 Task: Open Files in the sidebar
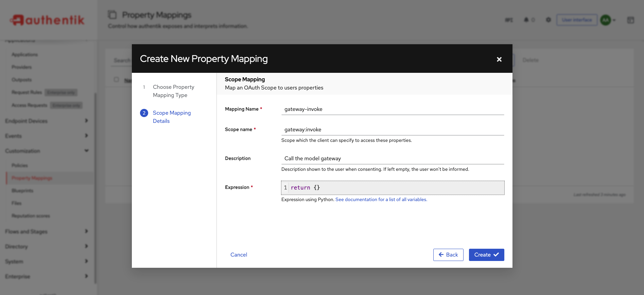(17, 203)
